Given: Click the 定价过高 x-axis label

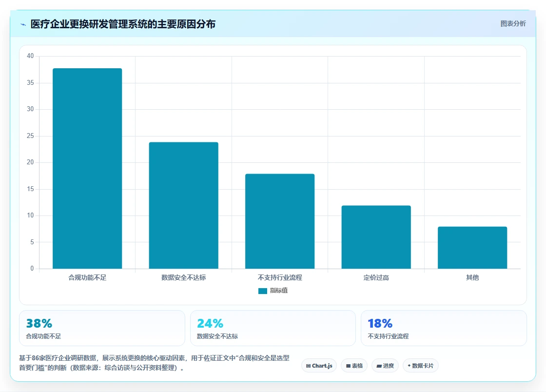Looking at the screenshot, I should pyautogui.click(x=376, y=277).
